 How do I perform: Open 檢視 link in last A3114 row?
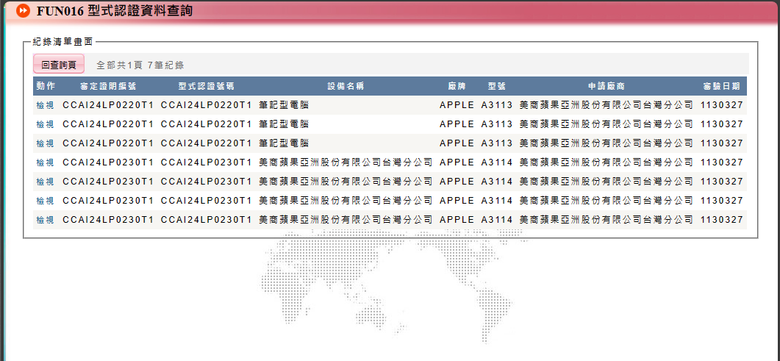click(45, 220)
